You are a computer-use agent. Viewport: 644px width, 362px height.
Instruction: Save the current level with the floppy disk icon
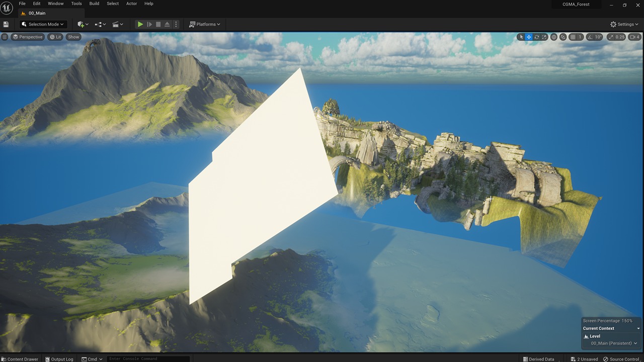tap(6, 24)
